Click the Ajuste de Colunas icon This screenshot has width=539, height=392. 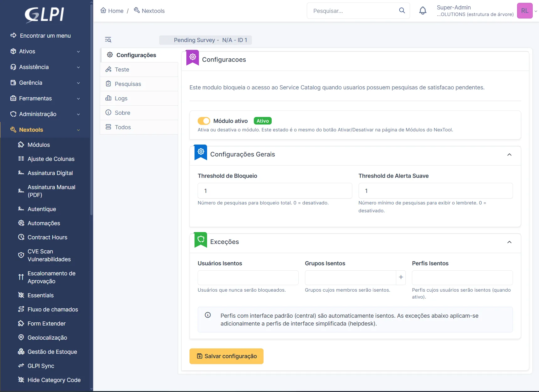click(x=21, y=159)
